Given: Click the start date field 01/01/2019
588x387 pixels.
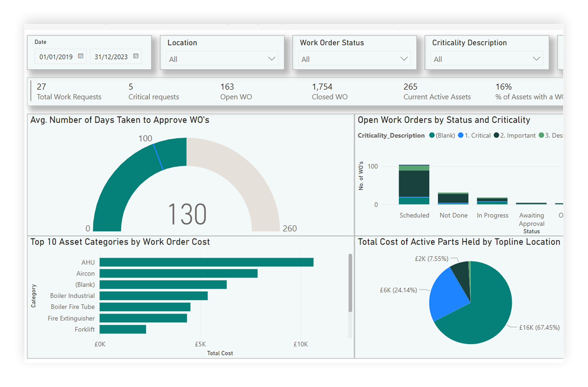Looking at the screenshot, I should [x=56, y=57].
